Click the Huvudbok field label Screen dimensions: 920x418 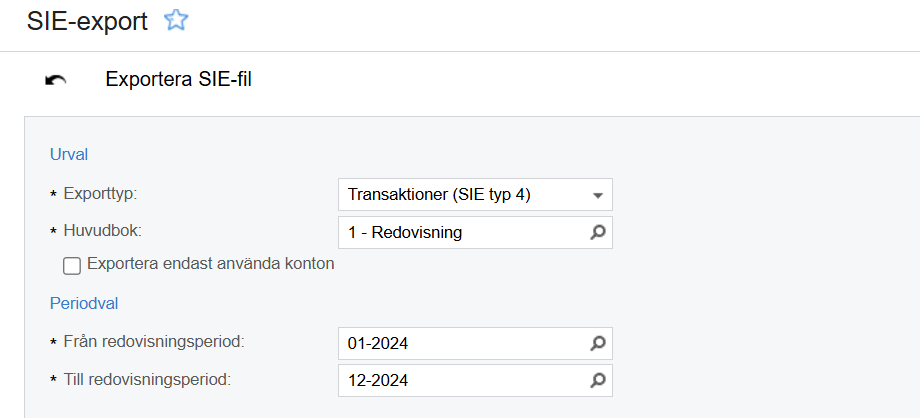(102, 230)
